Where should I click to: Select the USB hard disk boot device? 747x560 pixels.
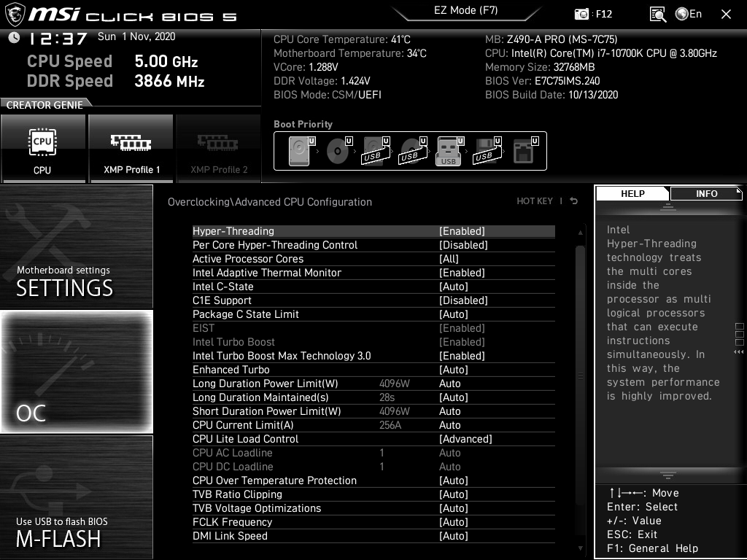[x=376, y=151]
